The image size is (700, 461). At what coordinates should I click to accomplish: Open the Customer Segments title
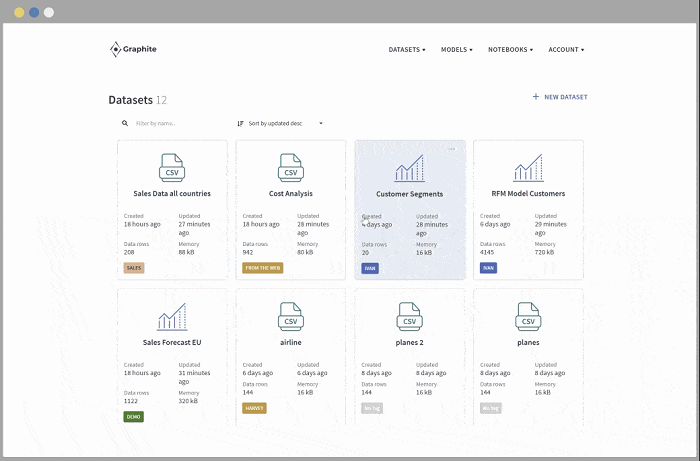tap(409, 194)
